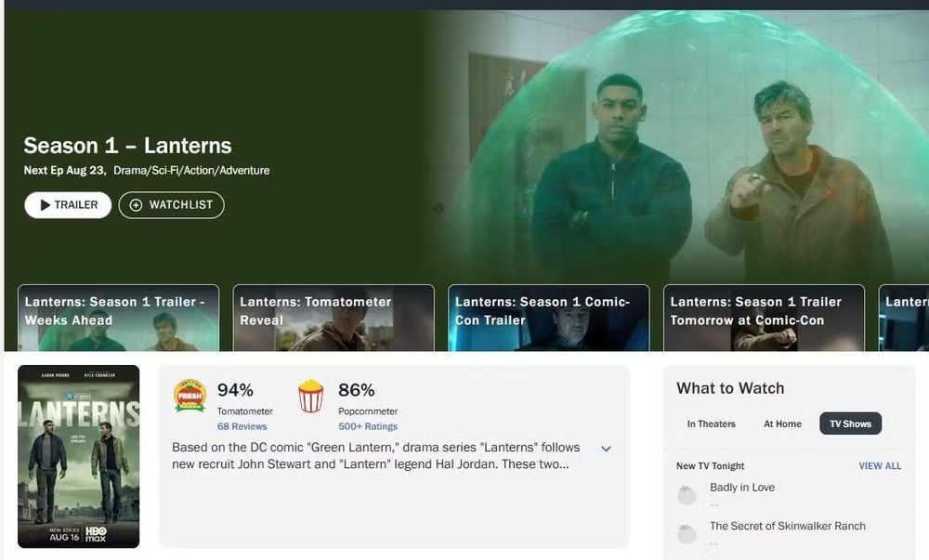
Task: Click the Drama/Sci-Fi/Action/Adventure genre text
Action: (191, 171)
